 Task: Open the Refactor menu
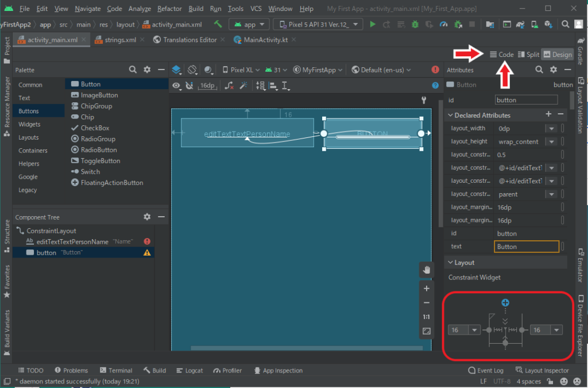pyautogui.click(x=169, y=9)
